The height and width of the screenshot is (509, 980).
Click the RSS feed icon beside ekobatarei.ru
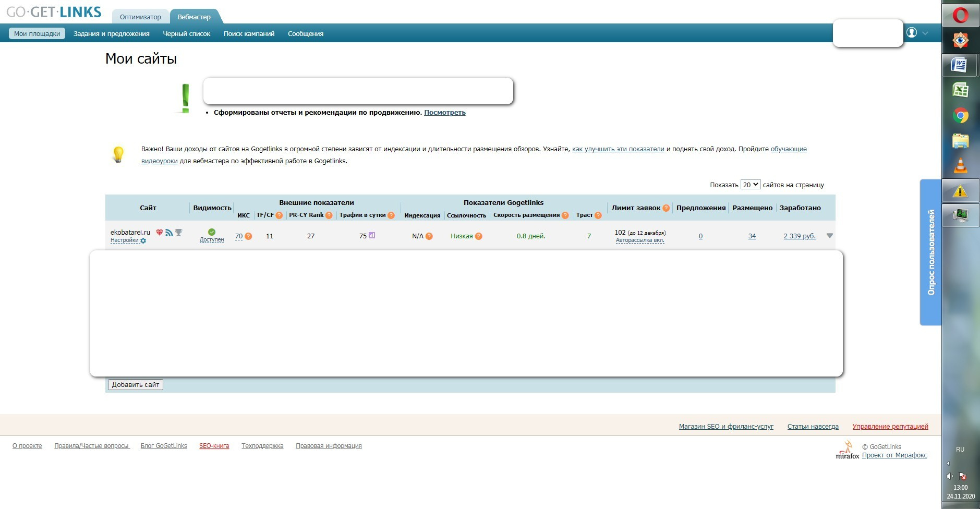169,233
